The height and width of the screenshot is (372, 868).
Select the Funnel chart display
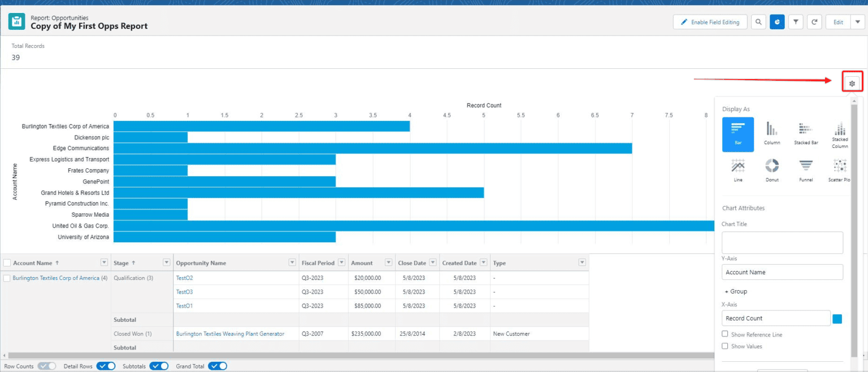[805, 169]
